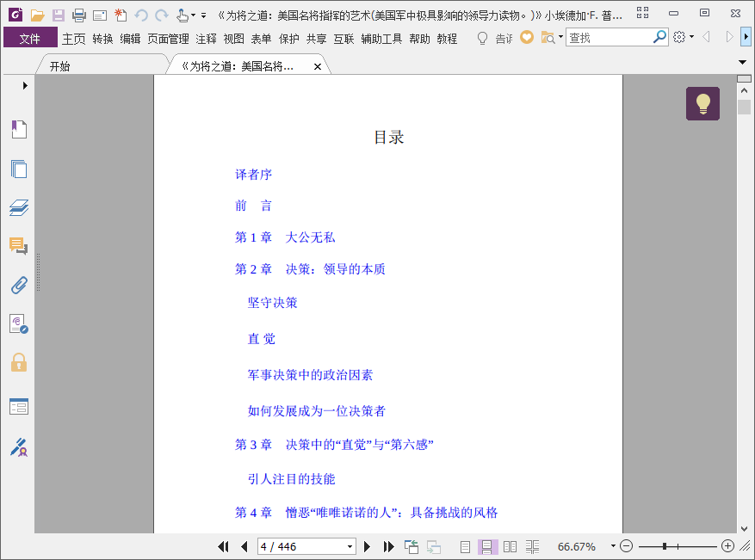The image size is (755, 560).
Task: Open the form fields panel in sidebar
Action: click(x=19, y=407)
